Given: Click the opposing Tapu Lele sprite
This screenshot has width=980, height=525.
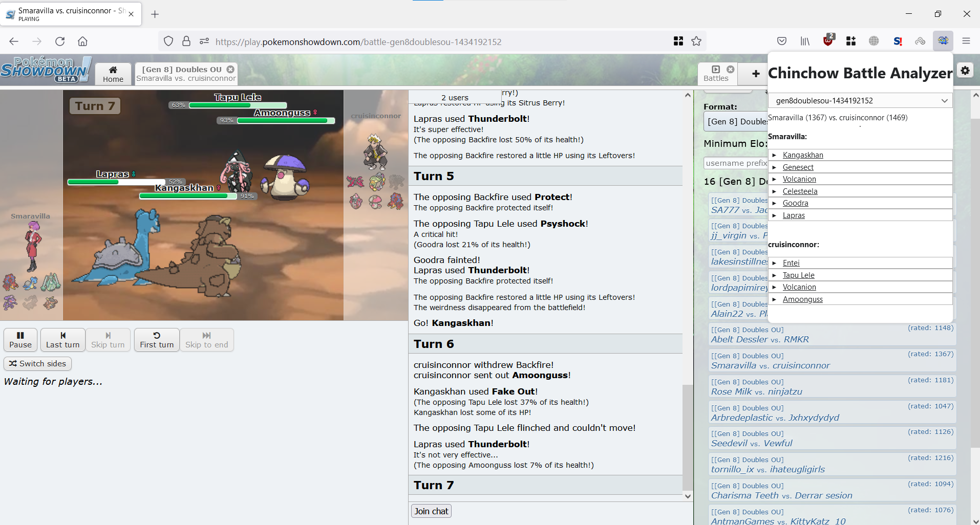Looking at the screenshot, I should tap(236, 171).
